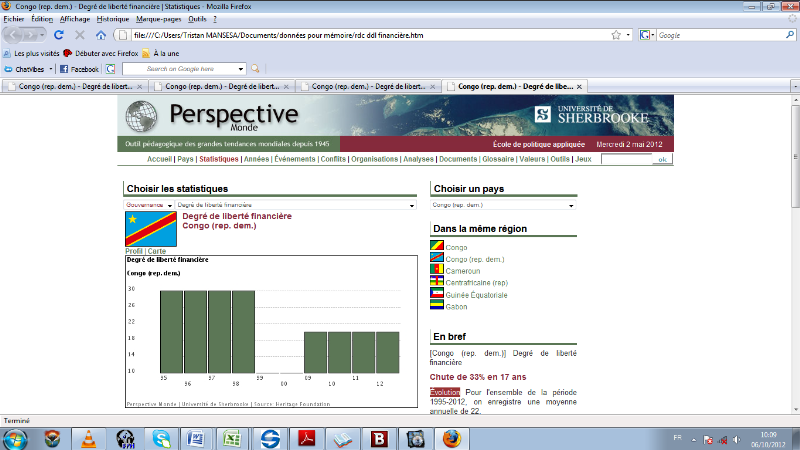Click the Analyses navigation link
Viewport: 800px width, 450px height.
418,159
